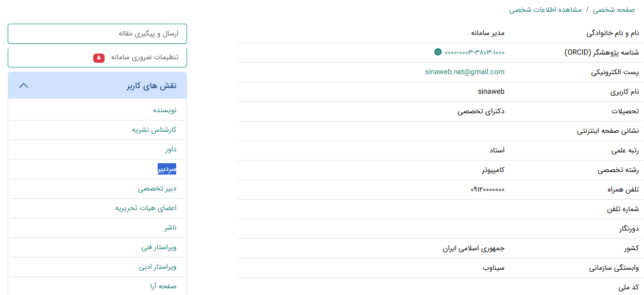Viewport: 644px width, 295px height.
Task: Select the ناشر role
Action: (170, 228)
